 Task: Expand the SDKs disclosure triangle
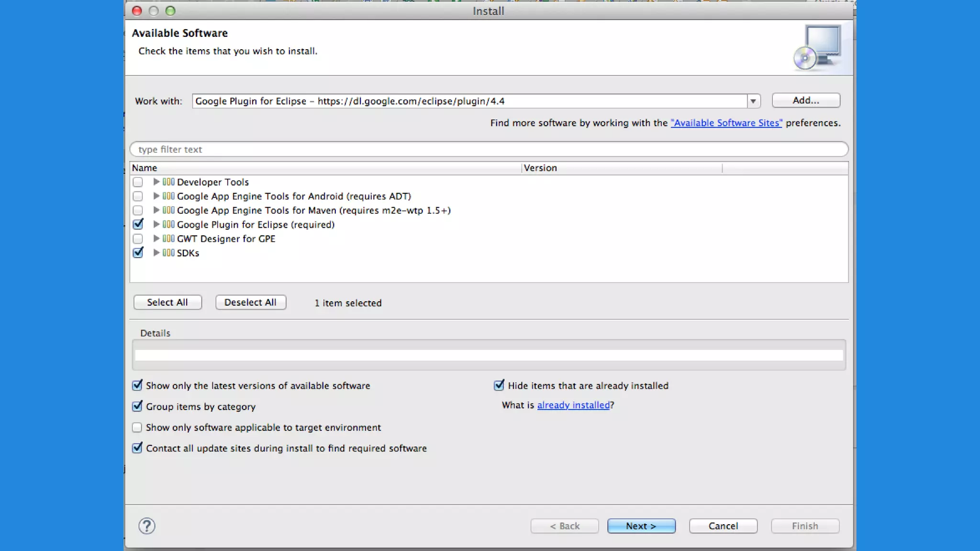click(156, 253)
